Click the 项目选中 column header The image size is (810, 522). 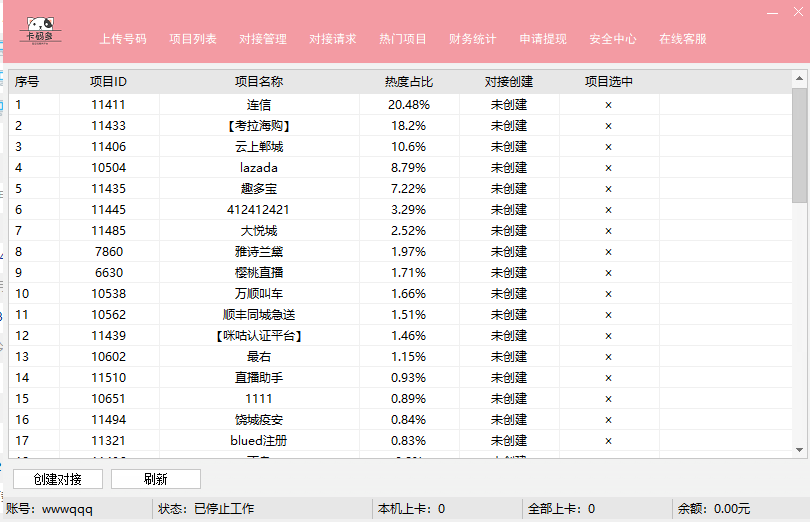tap(609, 82)
